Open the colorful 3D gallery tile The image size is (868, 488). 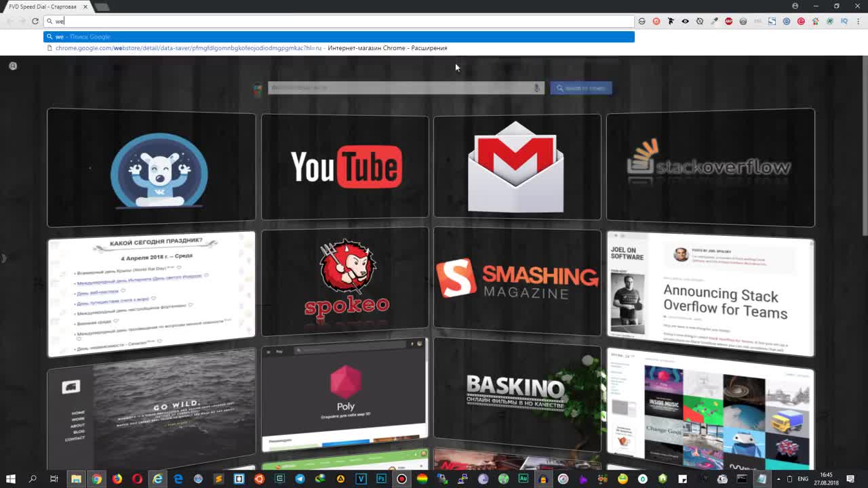tap(711, 409)
